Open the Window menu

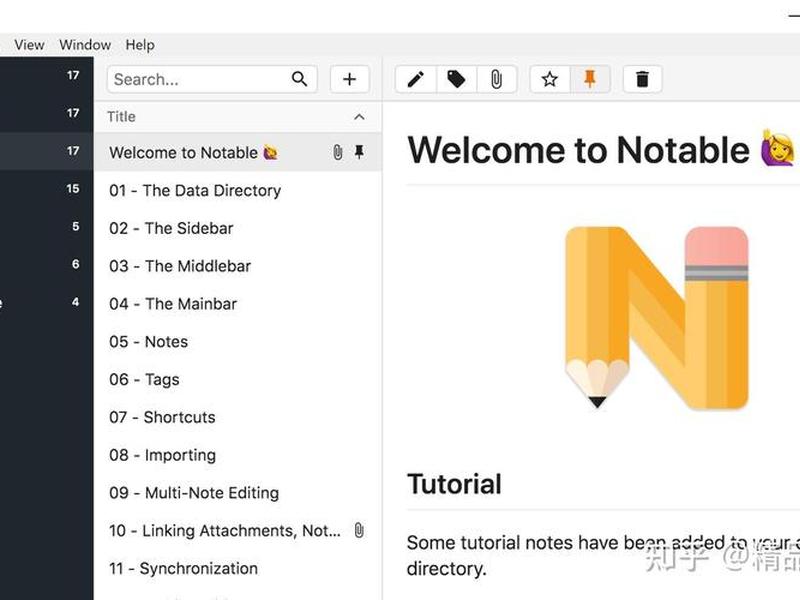85,45
